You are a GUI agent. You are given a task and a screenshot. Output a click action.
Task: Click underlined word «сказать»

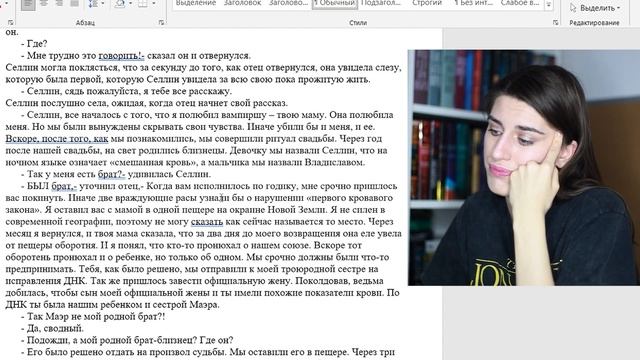207,222
